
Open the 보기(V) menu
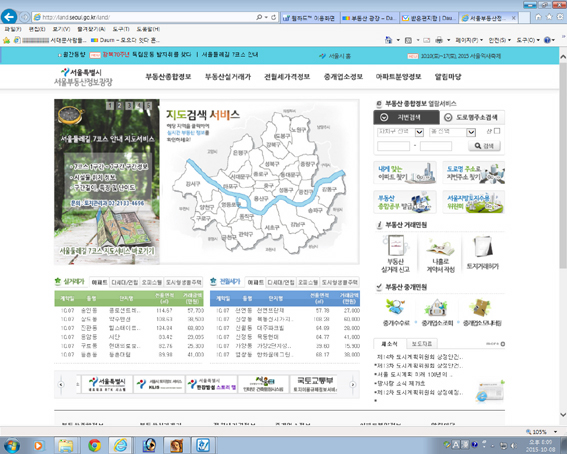61,29
